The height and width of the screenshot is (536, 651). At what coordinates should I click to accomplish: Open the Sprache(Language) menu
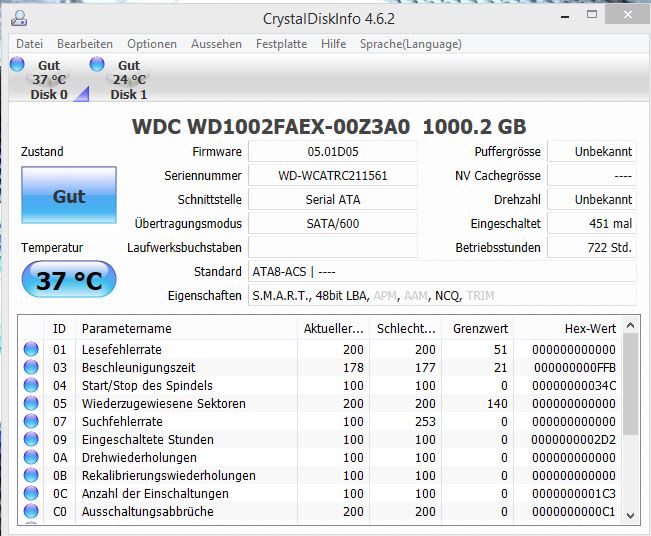click(x=411, y=44)
